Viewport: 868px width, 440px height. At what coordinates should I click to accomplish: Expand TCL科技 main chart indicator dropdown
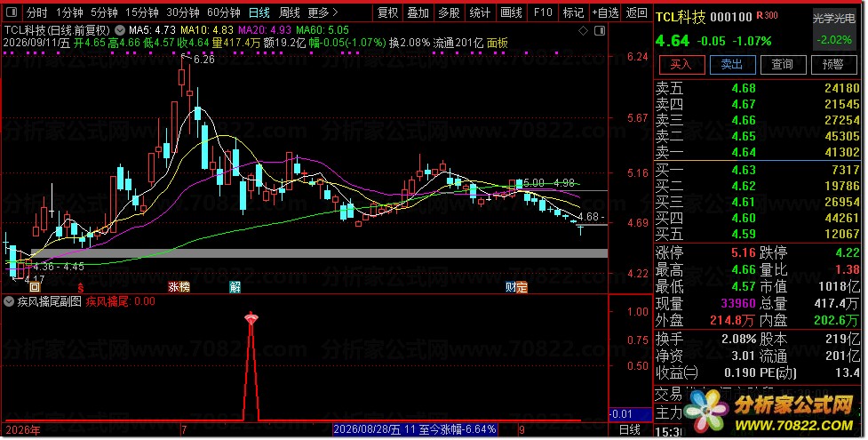pyautogui.click(x=120, y=30)
